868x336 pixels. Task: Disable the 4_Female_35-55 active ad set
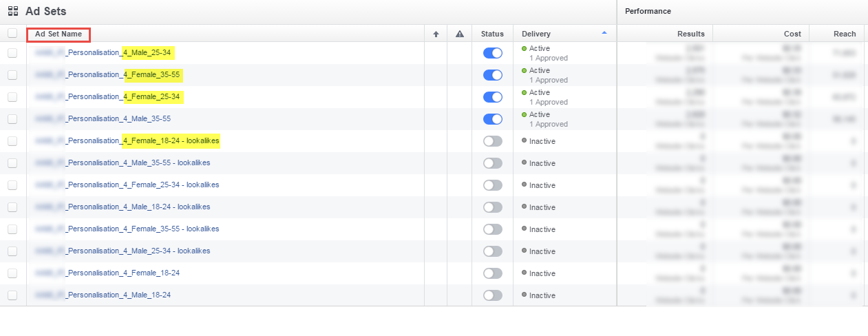coord(493,75)
